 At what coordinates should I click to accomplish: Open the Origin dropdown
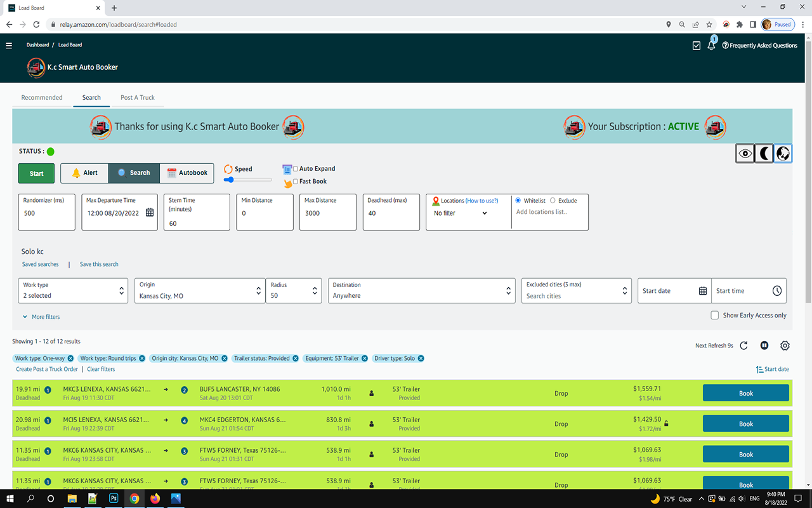pos(200,291)
